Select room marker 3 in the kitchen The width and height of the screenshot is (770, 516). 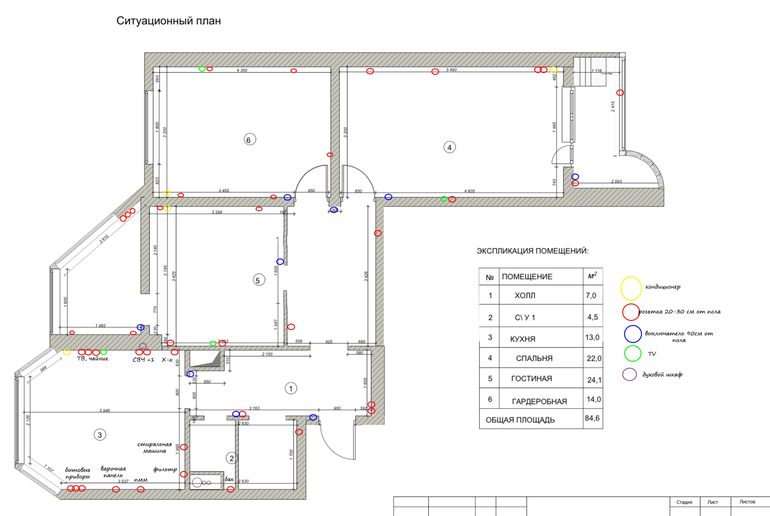coord(99,434)
